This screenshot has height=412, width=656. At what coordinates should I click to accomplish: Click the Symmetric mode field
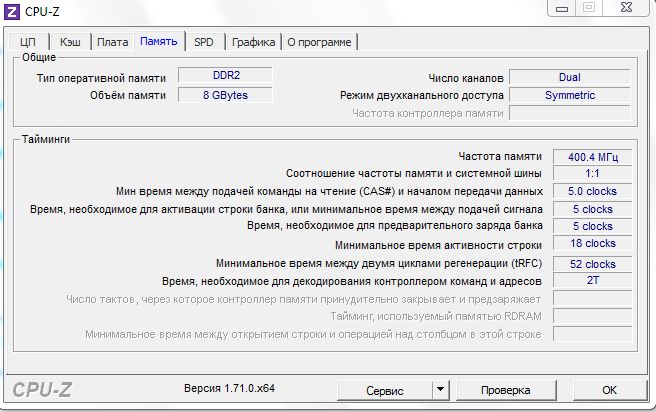pyautogui.click(x=569, y=95)
